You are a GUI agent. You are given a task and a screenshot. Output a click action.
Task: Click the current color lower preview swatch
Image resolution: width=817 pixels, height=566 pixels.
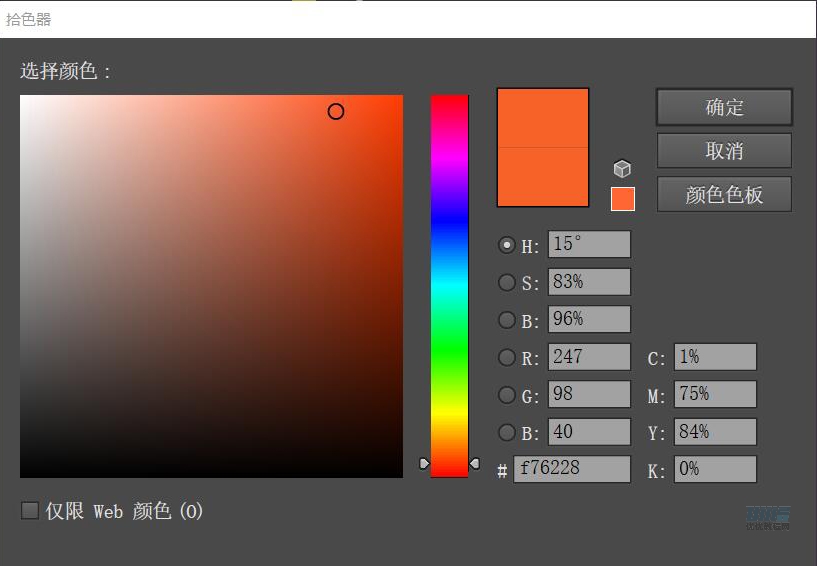[543, 178]
